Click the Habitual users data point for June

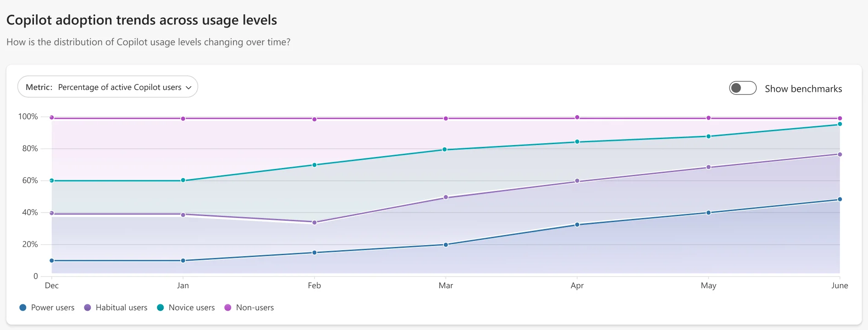(840, 154)
